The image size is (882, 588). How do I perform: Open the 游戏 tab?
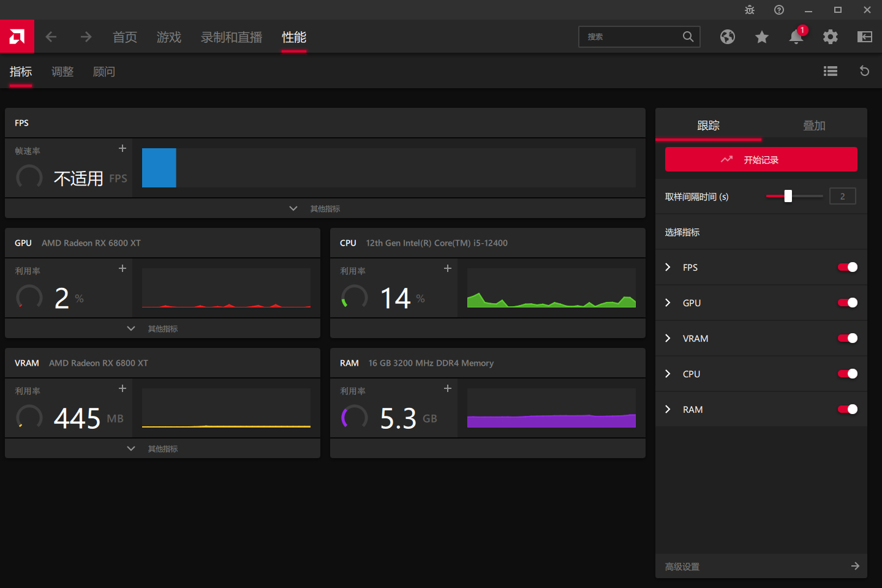169,37
